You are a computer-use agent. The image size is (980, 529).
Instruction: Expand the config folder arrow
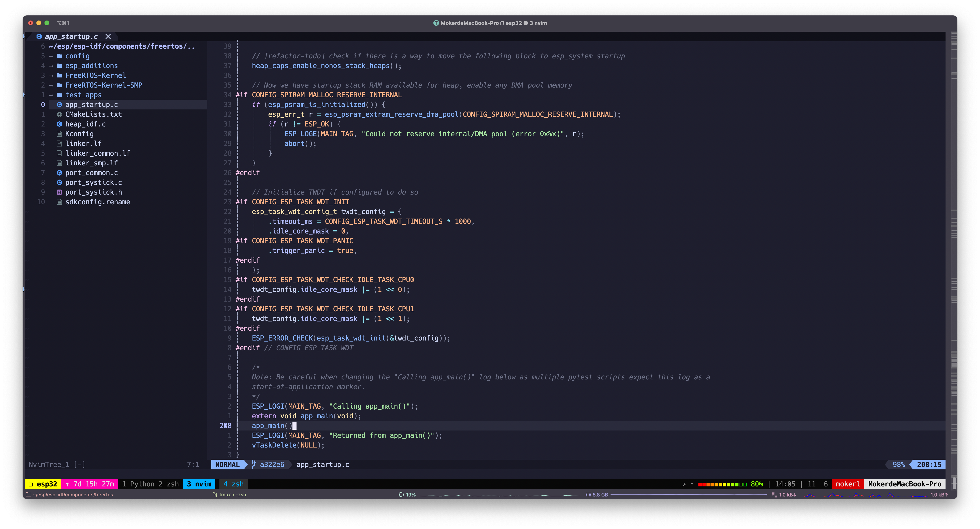pyautogui.click(x=51, y=56)
